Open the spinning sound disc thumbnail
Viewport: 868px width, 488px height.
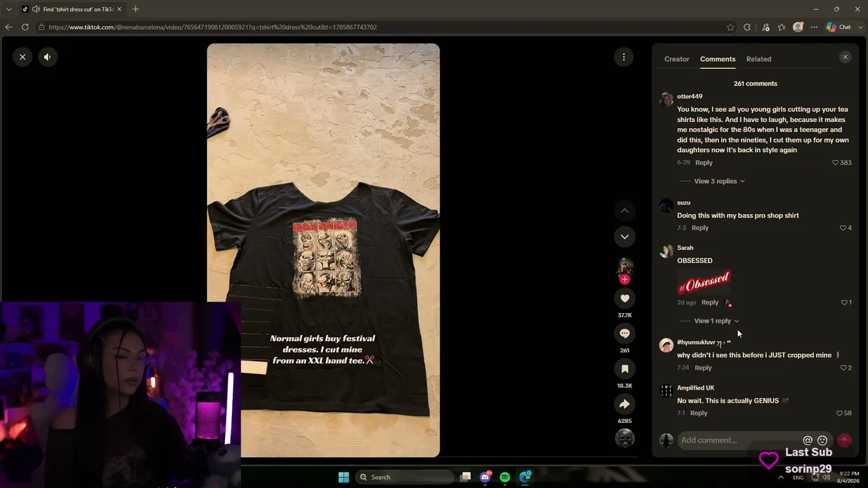coord(625,439)
